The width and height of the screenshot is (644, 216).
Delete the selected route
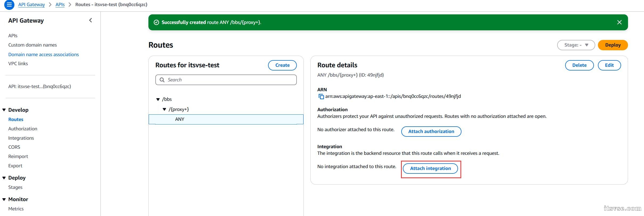tap(579, 65)
